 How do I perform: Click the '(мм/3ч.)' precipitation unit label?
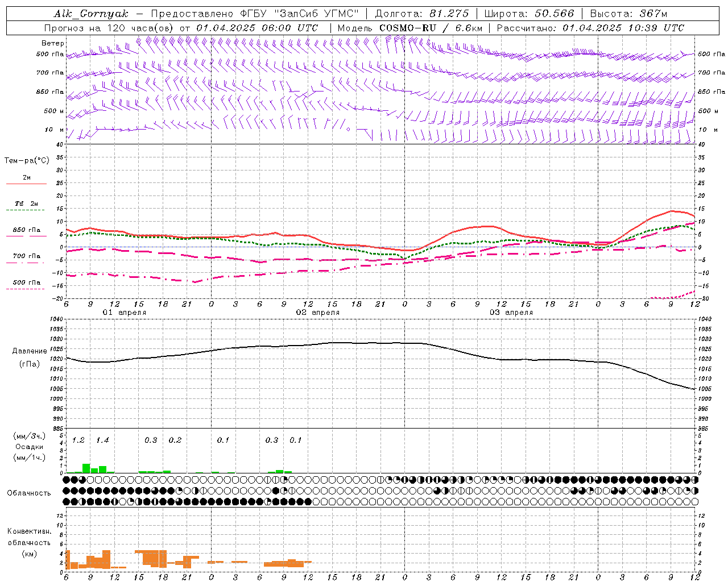point(30,436)
